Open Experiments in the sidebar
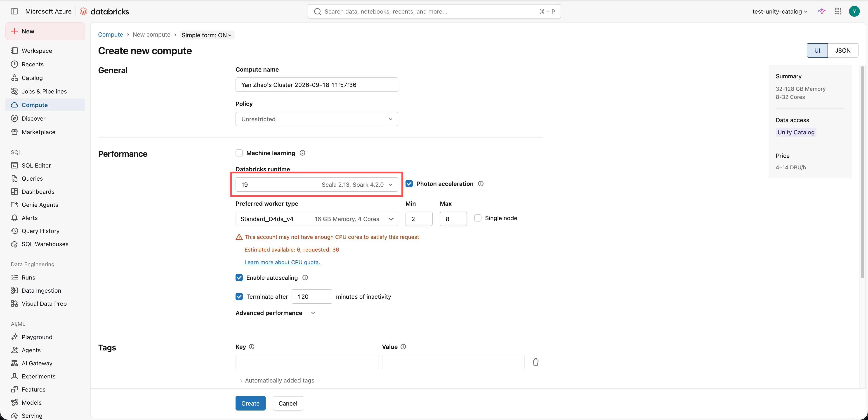Viewport: 868px width, 420px height. (45, 376)
